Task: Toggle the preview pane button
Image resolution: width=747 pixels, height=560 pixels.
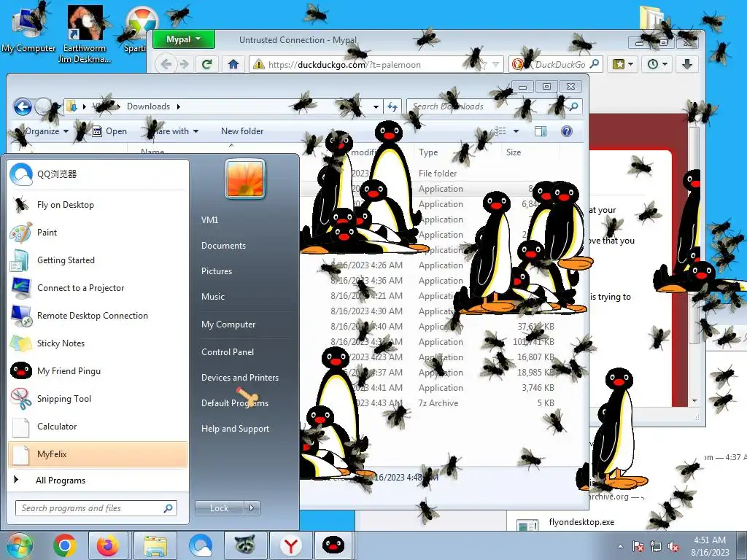Action: coord(541,131)
